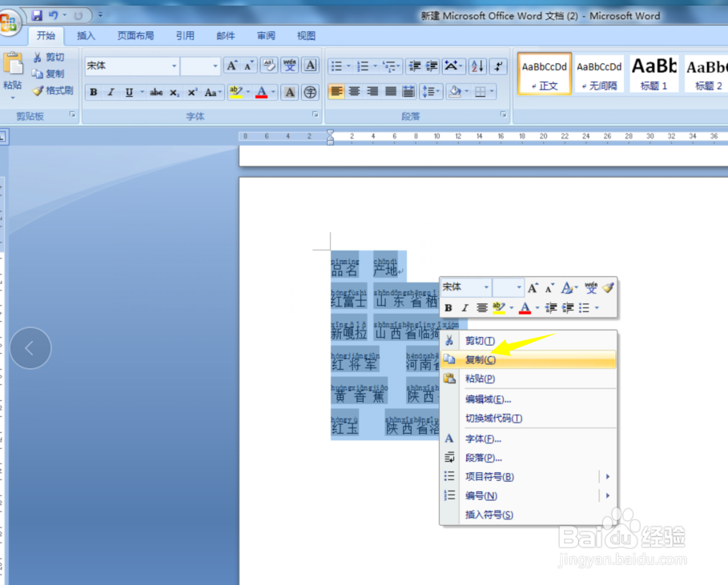Choose 插入符号(S) in context menu

529,515
